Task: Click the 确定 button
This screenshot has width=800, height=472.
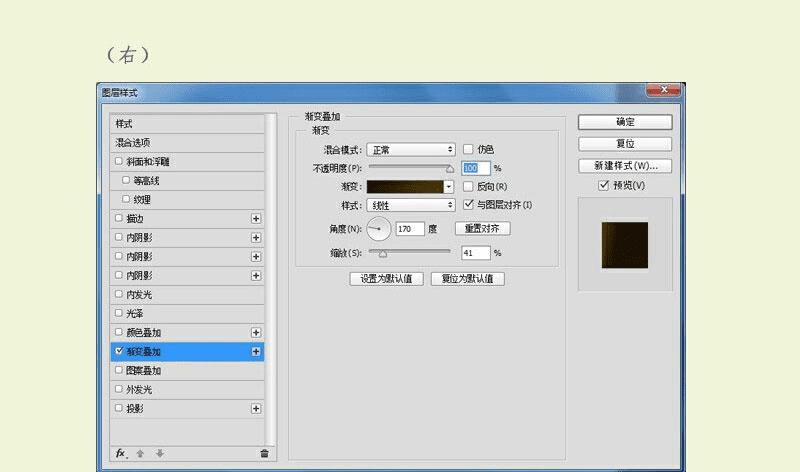Action: click(x=625, y=122)
